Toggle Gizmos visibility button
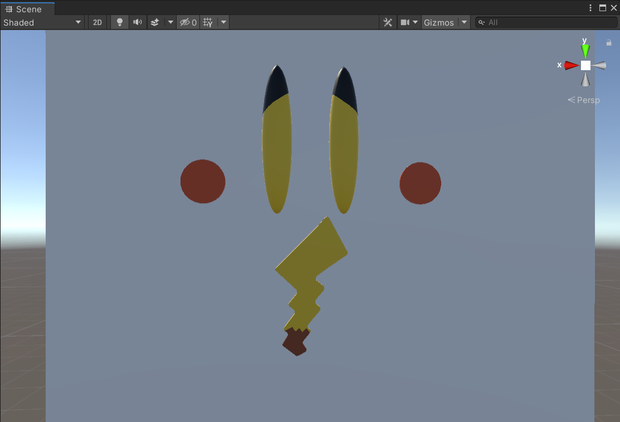 [439, 23]
